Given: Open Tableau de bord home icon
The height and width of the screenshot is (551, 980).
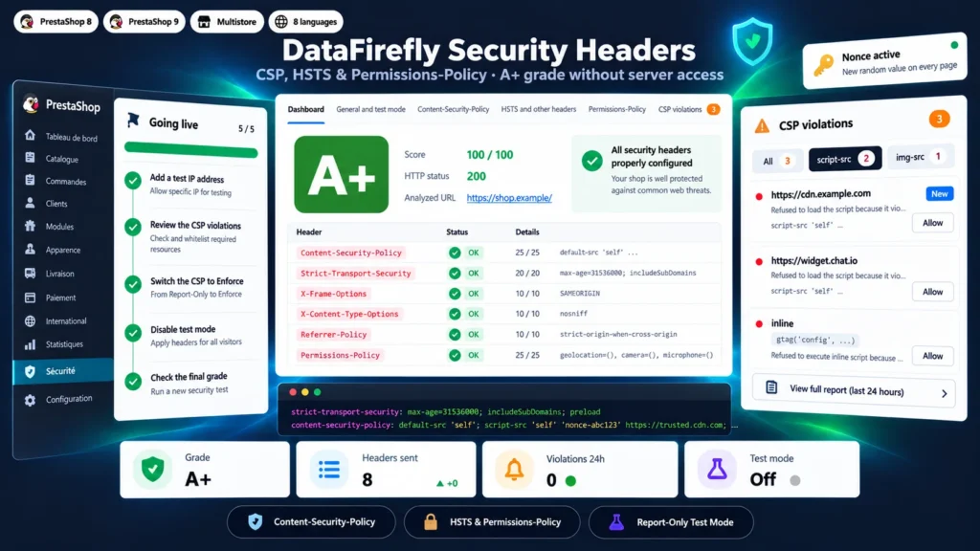Looking at the screenshot, I should coord(30,136).
